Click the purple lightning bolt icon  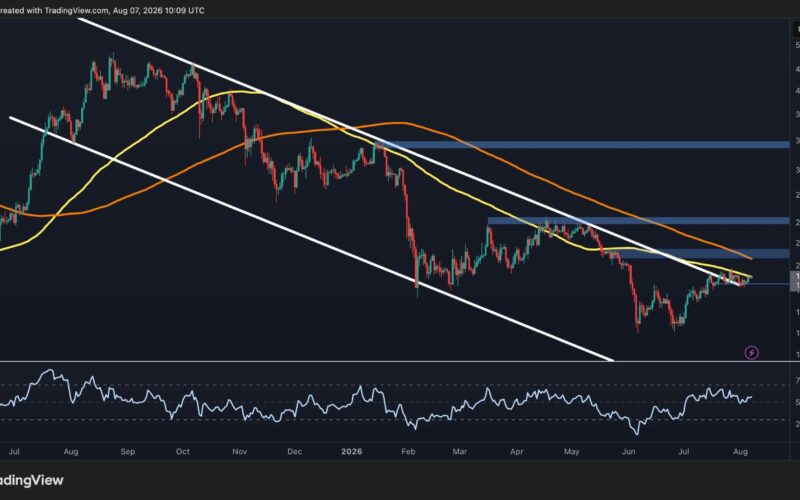tap(752, 353)
